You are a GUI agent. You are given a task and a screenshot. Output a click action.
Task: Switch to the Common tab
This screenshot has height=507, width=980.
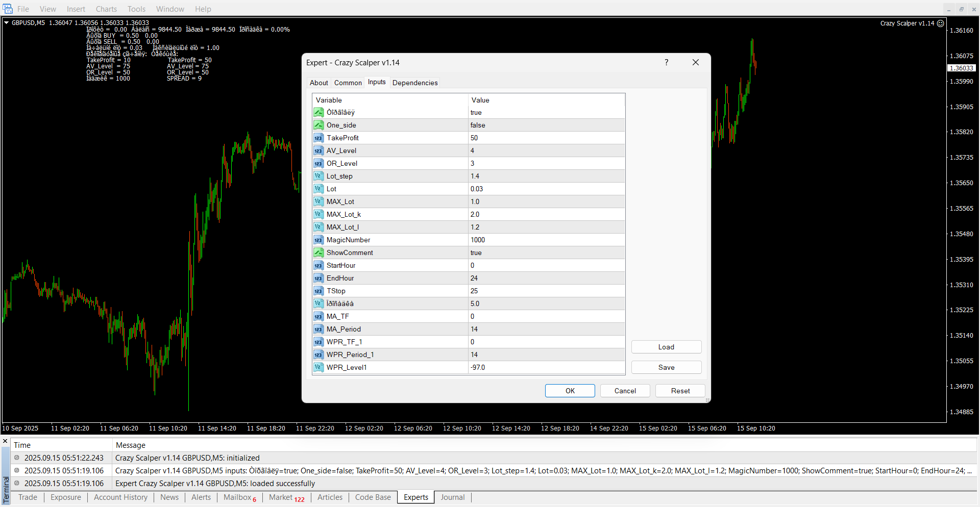[x=348, y=83]
